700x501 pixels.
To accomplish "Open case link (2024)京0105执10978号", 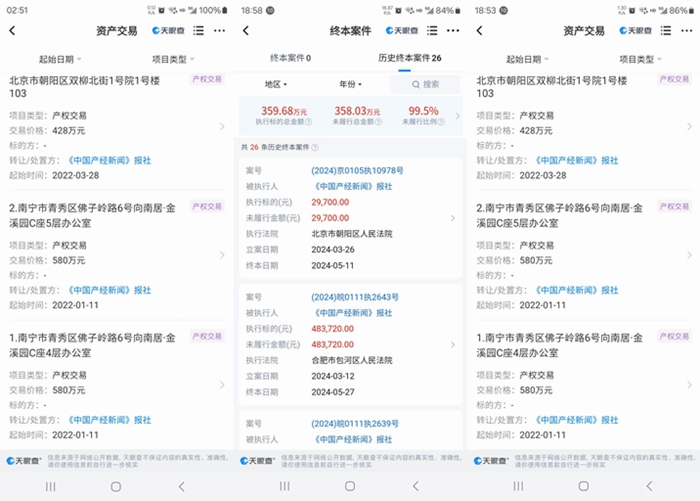I will pos(357,170).
